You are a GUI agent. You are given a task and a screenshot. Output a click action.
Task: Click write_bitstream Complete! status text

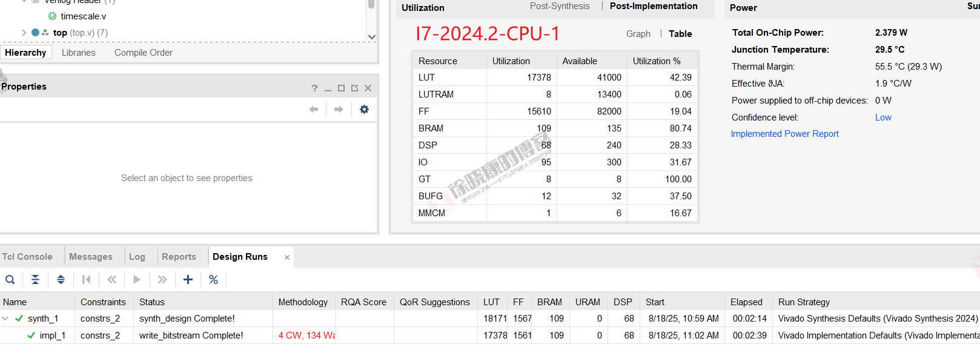pos(191,335)
